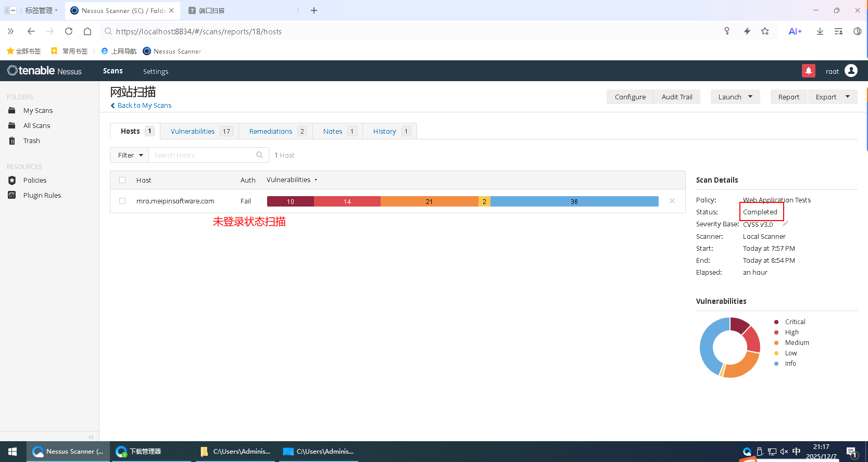Expand the Filter dropdown
The height and width of the screenshot is (462, 868).
point(130,155)
